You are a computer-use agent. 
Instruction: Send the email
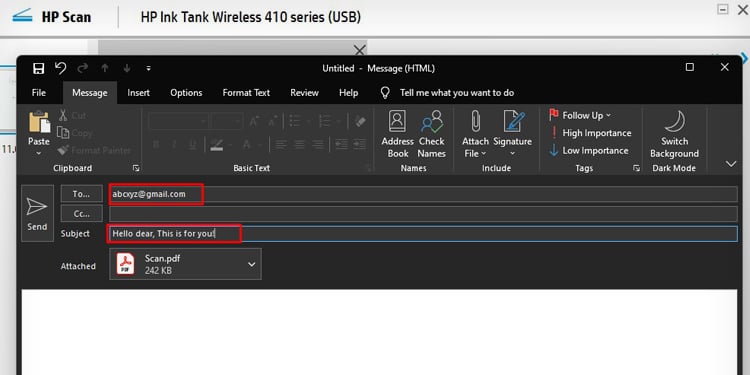(x=37, y=213)
